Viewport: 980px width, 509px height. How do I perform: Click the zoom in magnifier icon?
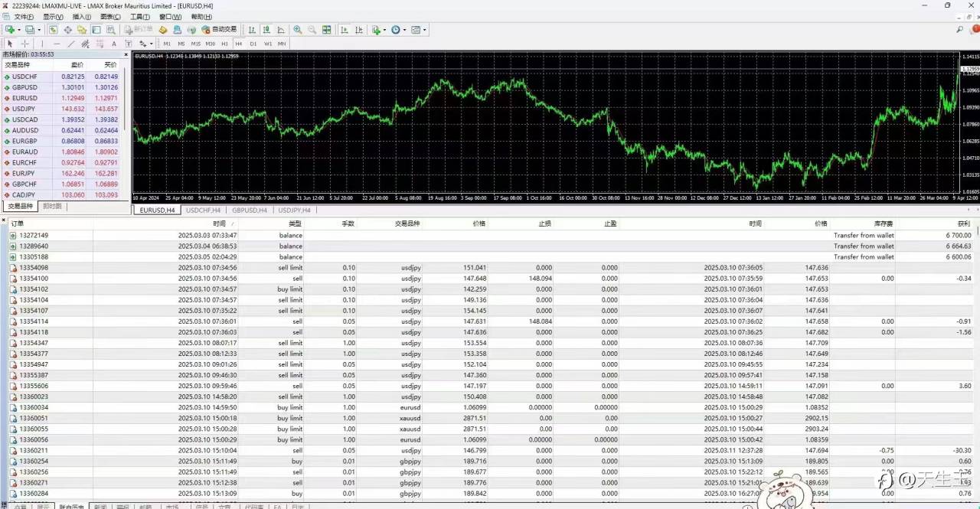297,30
